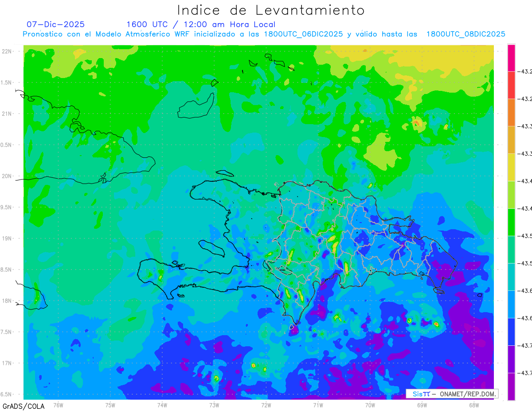
Task: Pick the bright yellow swatch in the color bar
Action: pos(511,167)
